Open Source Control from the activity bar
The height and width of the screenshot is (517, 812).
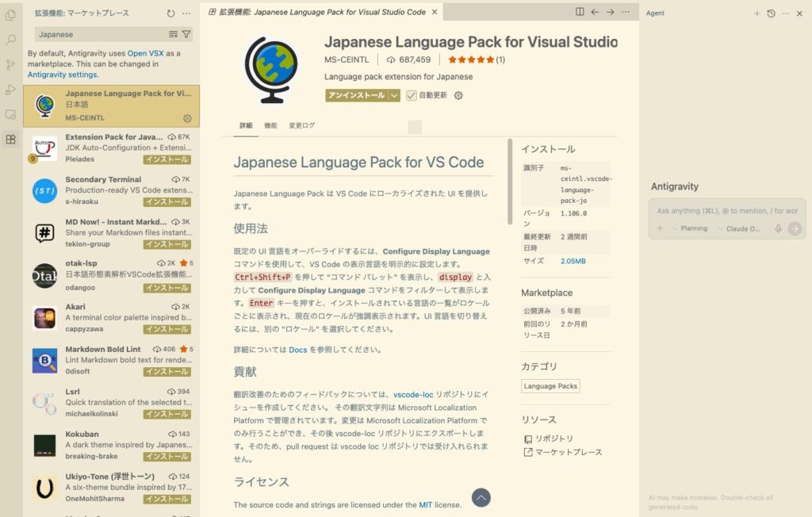10,64
